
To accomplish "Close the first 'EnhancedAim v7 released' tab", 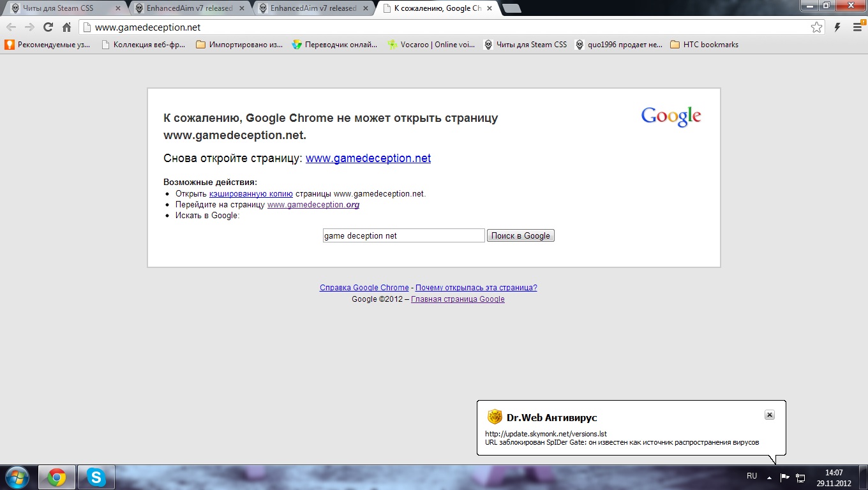I will (x=242, y=8).
